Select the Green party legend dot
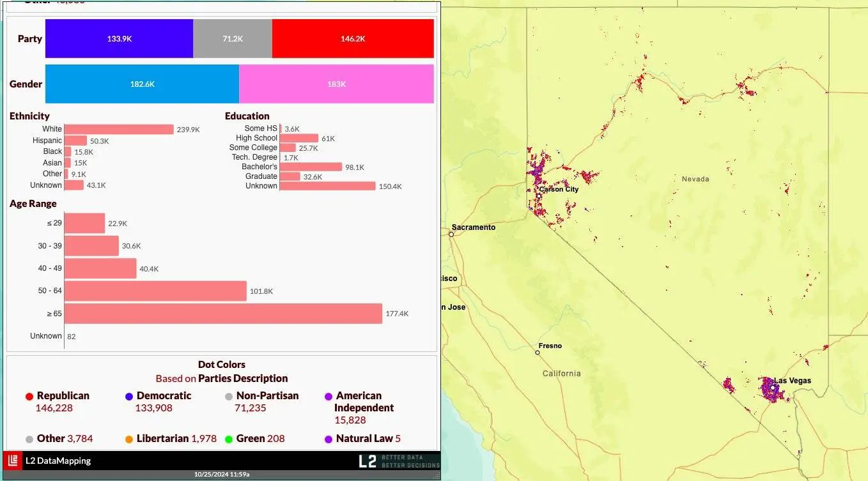868x481 pixels. [229, 439]
